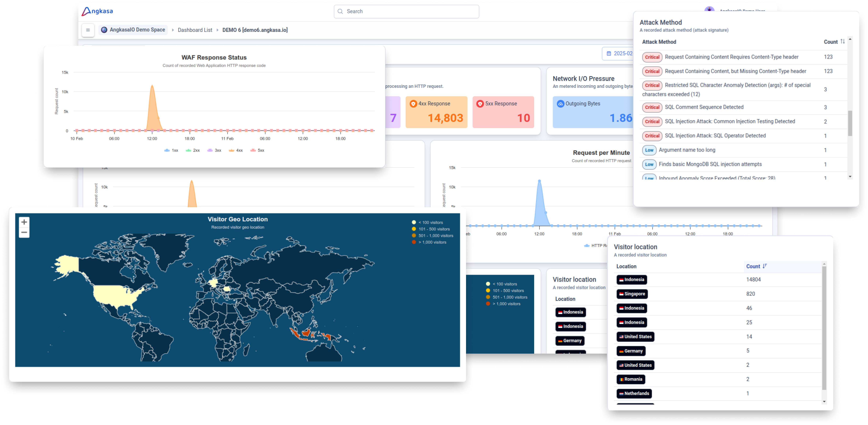Toggle 1xx series in WAF legend
This screenshot has height=425, width=868.
coord(171,151)
